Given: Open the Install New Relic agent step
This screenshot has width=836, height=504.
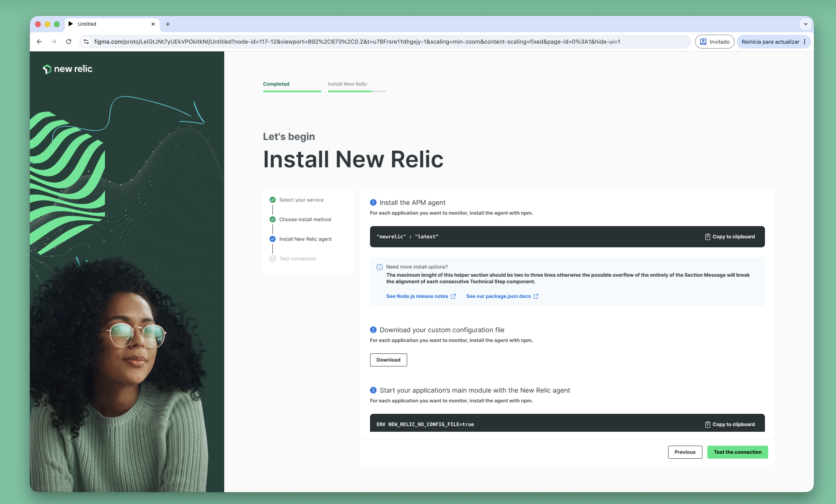Looking at the screenshot, I should coord(305,239).
